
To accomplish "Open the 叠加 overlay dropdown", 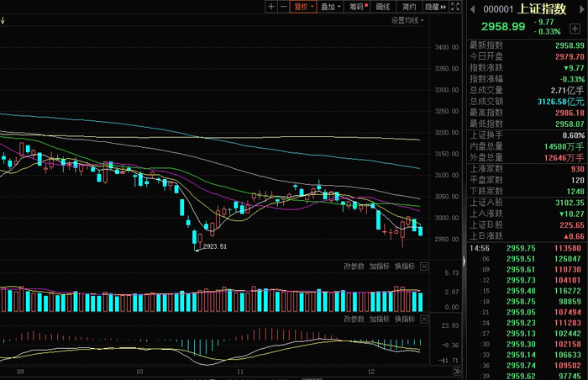I will point(330,7).
